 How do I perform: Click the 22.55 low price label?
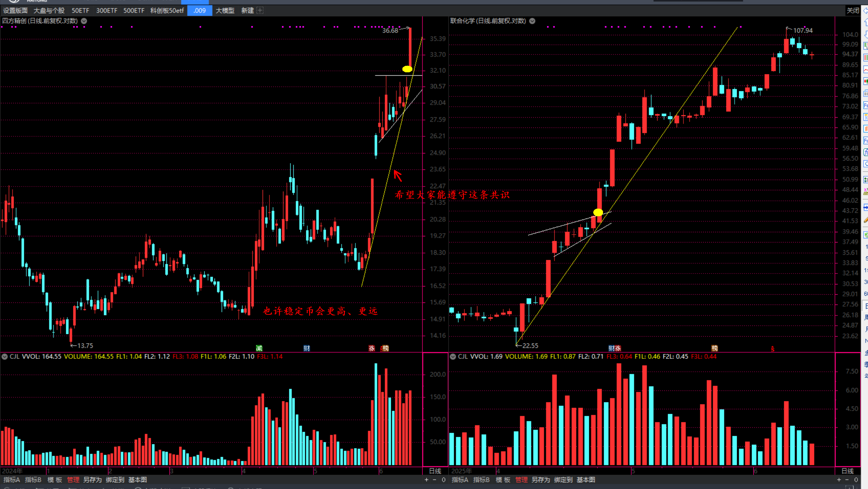(530, 345)
